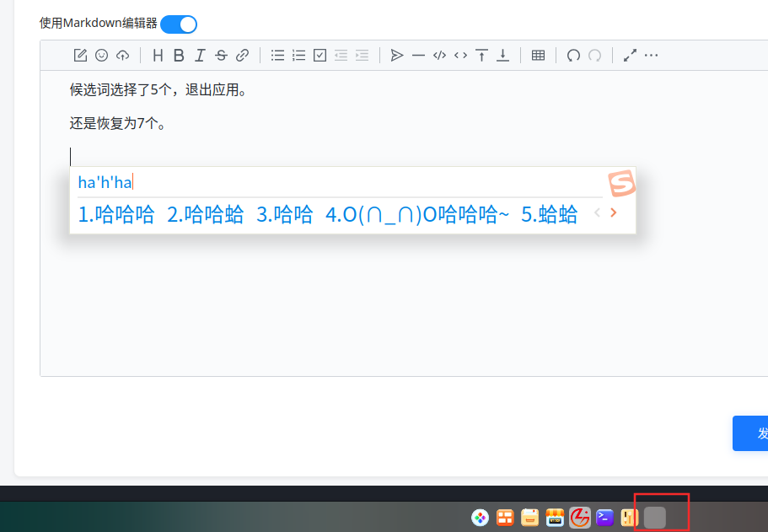The height and width of the screenshot is (532, 768).
Task: Apply bold formatting with B icon
Action: [x=179, y=56]
